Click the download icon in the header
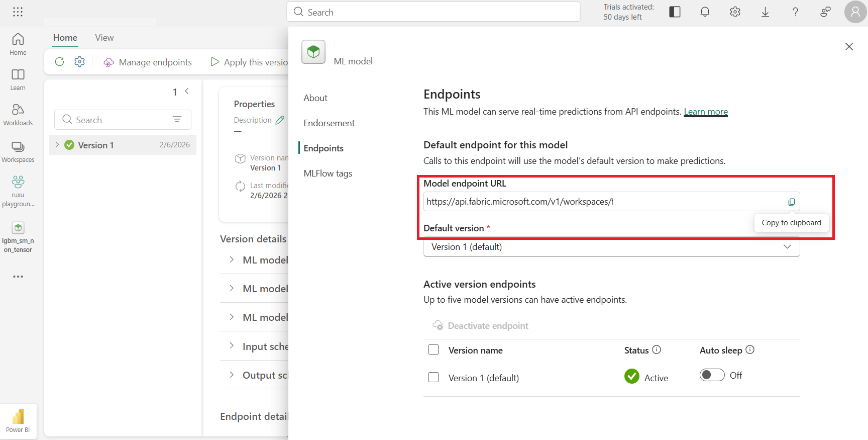The width and height of the screenshot is (868, 440). coord(765,12)
